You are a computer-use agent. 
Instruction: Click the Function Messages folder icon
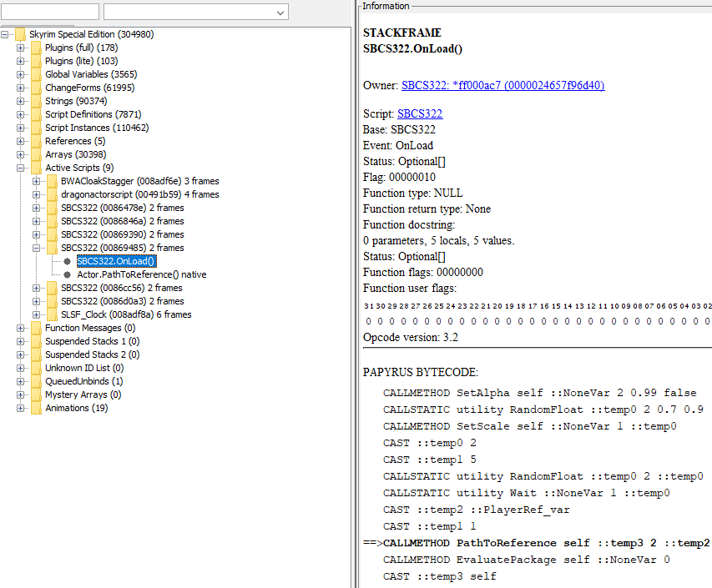click(37, 328)
